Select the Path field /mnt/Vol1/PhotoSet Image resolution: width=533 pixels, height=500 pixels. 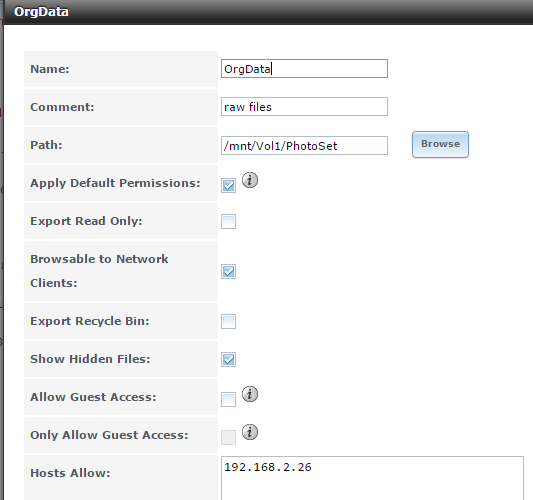pos(304,145)
